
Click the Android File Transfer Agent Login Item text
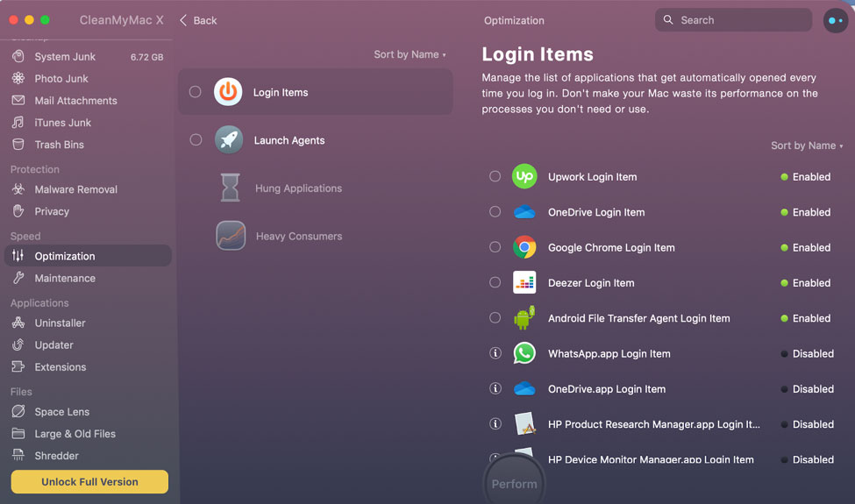(638, 318)
